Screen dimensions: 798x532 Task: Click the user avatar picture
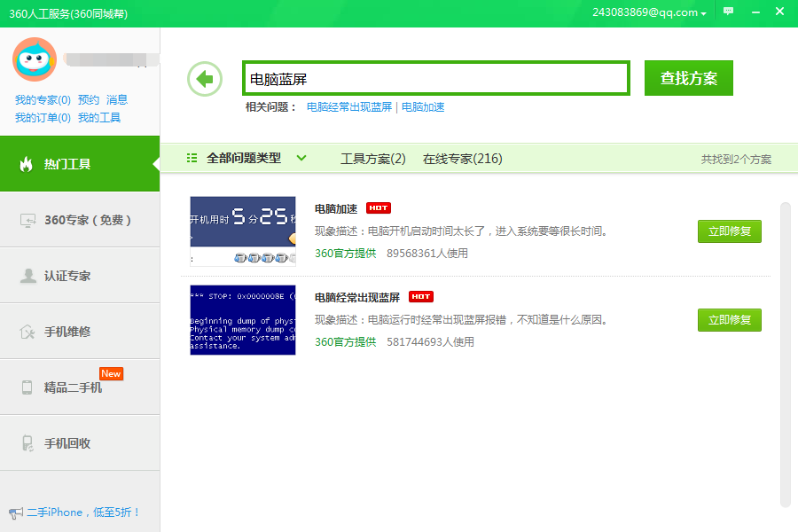35,59
